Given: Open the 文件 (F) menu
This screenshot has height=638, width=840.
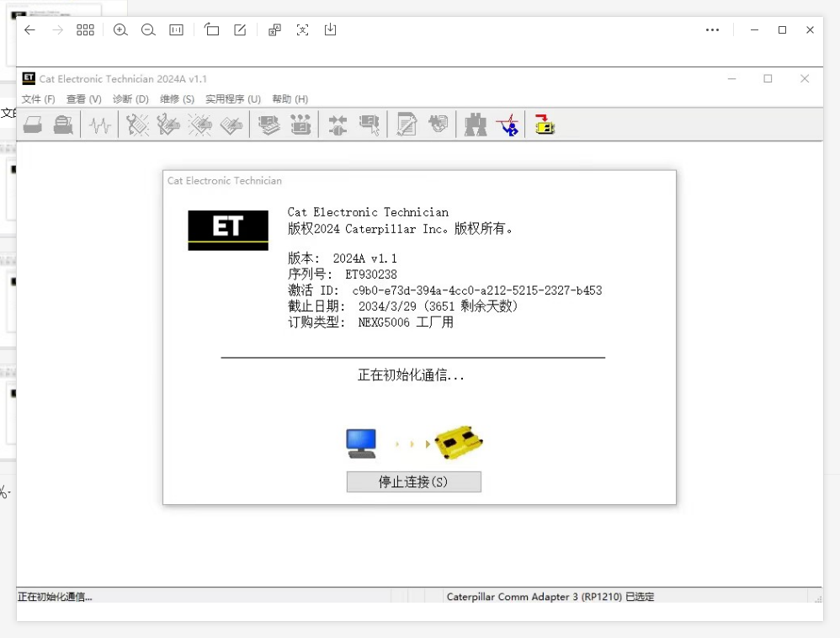Looking at the screenshot, I should pos(38,99).
